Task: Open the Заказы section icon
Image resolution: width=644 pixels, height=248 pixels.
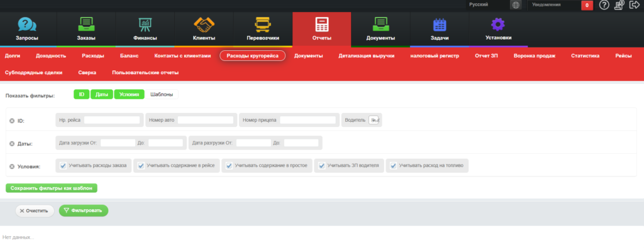Action: click(x=86, y=24)
